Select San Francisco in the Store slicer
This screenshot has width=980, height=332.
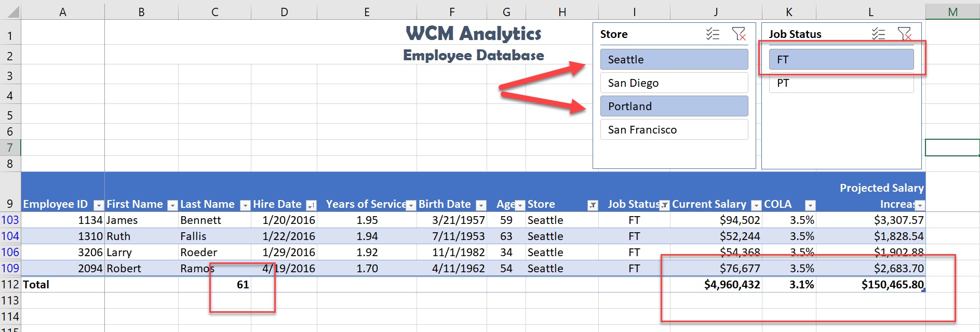click(674, 129)
